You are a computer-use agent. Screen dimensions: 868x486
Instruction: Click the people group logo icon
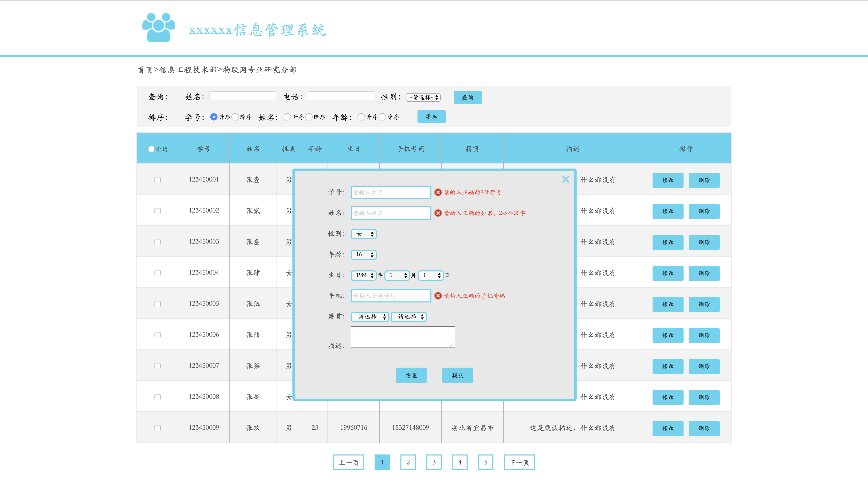coord(158,28)
